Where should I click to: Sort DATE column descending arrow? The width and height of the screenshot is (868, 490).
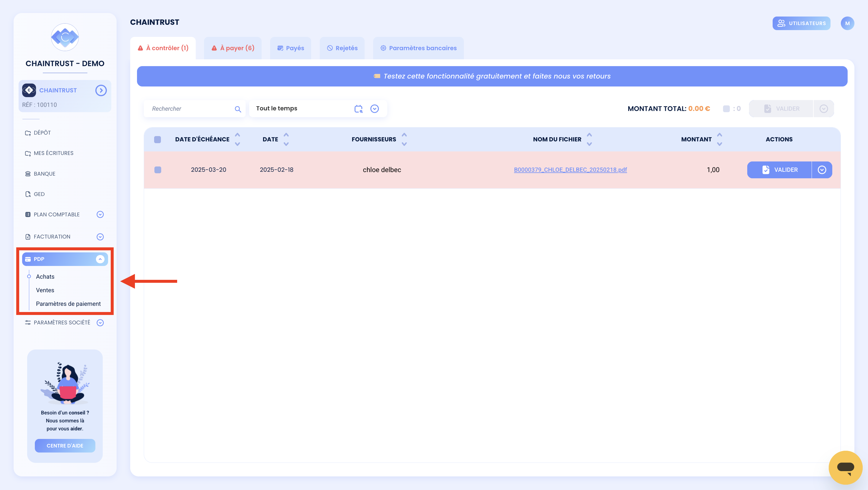[x=286, y=144]
